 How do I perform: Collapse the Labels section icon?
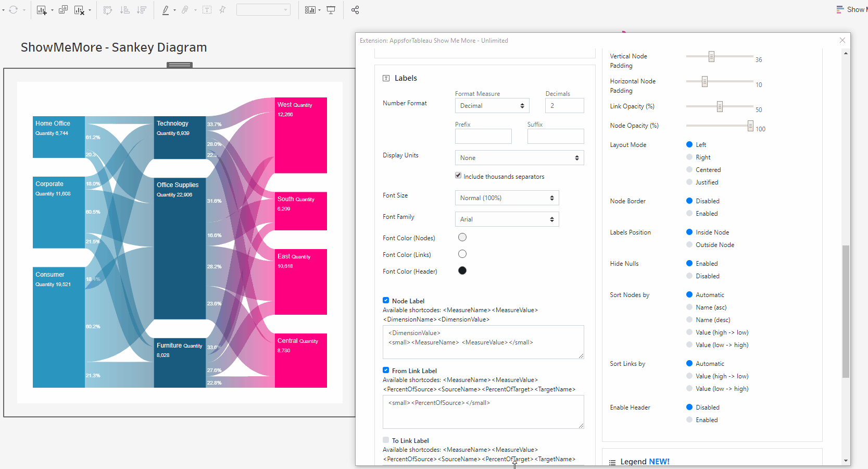pos(386,78)
